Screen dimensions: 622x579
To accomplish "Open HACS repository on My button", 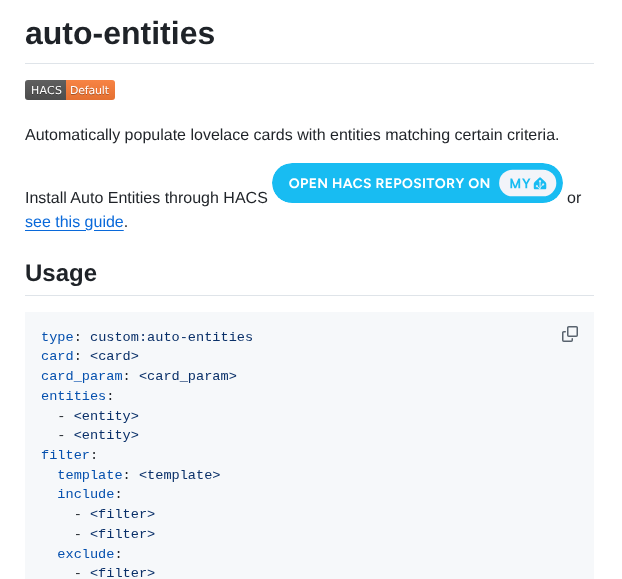I will point(417,183).
